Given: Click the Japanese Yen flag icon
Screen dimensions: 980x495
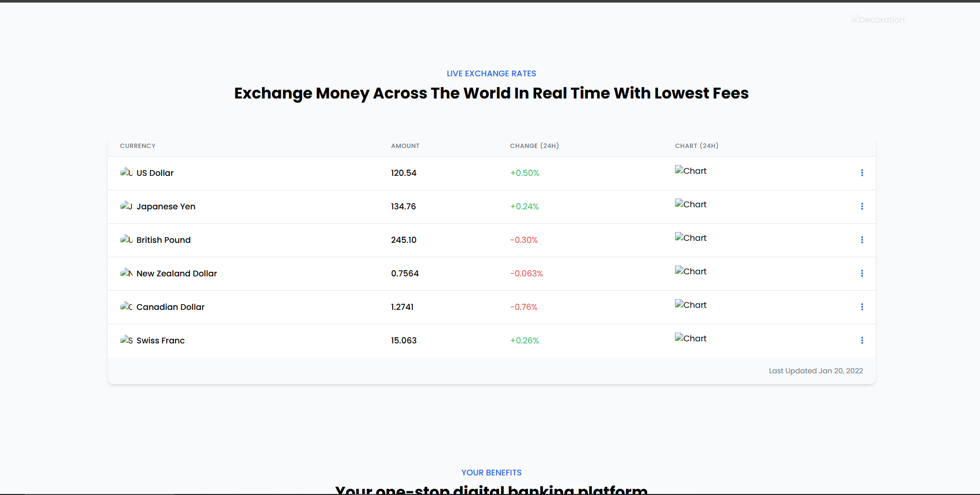Looking at the screenshot, I should coord(126,206).
